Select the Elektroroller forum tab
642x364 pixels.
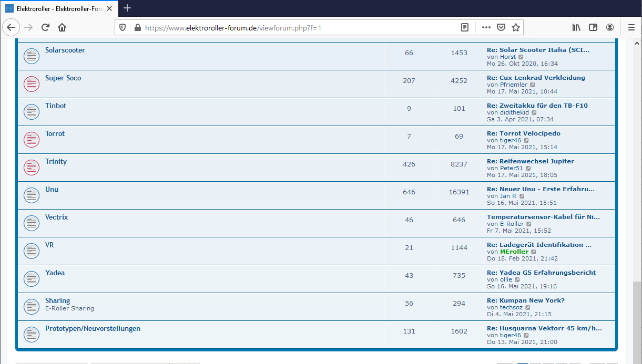[x=58, y=8]
